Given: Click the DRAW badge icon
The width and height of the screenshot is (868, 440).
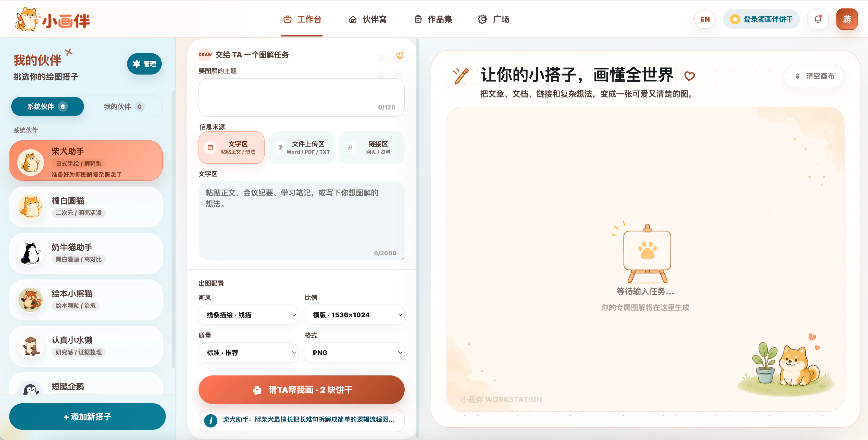Looking at the screenshot, I should click(x=205, y=55).
